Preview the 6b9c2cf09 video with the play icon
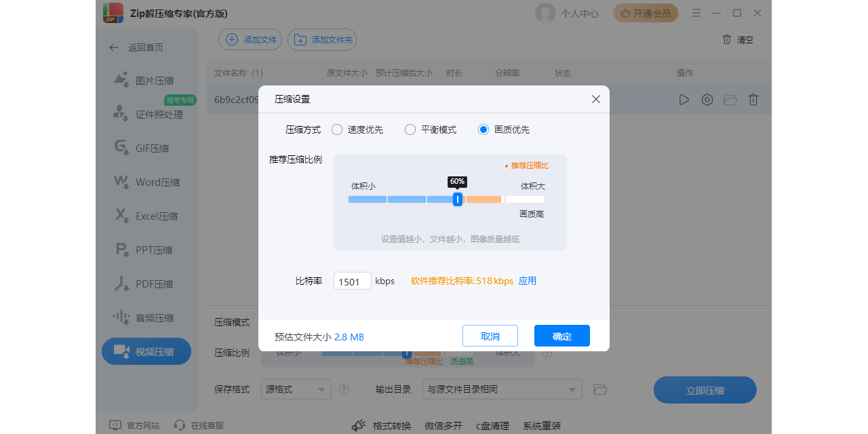 click(684, 99)
